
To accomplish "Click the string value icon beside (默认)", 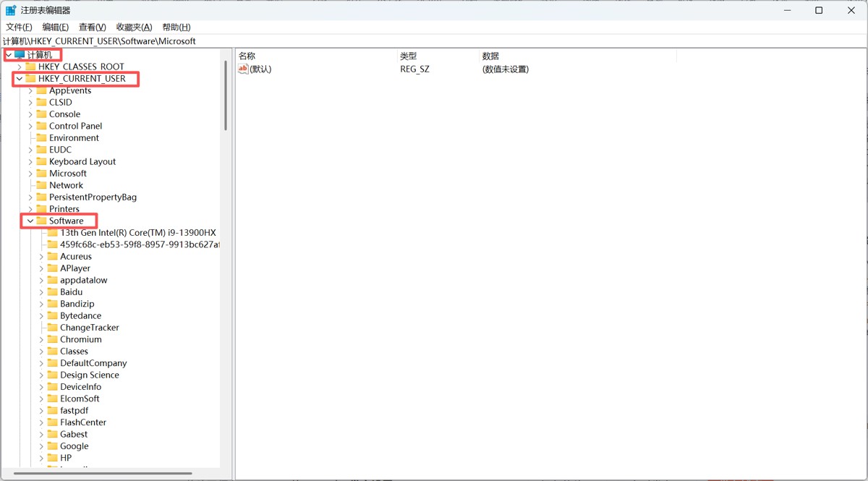I will tap(243, 69).
